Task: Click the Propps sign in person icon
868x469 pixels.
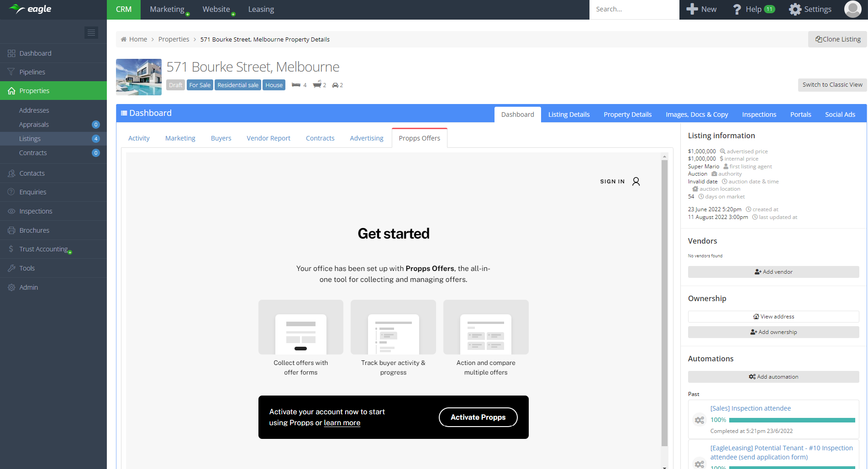Action: pyautogui.click(x=636, y=182)
